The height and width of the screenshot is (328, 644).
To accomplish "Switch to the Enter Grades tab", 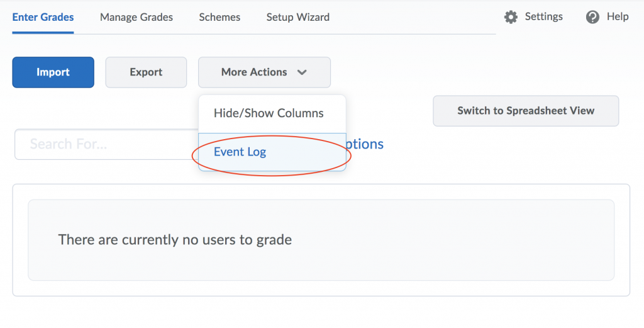I will click(x=43, y=17).
